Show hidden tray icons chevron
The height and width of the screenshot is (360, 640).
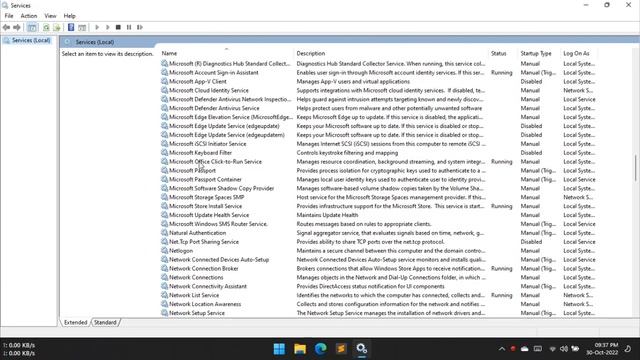click(x=502, y=349)
